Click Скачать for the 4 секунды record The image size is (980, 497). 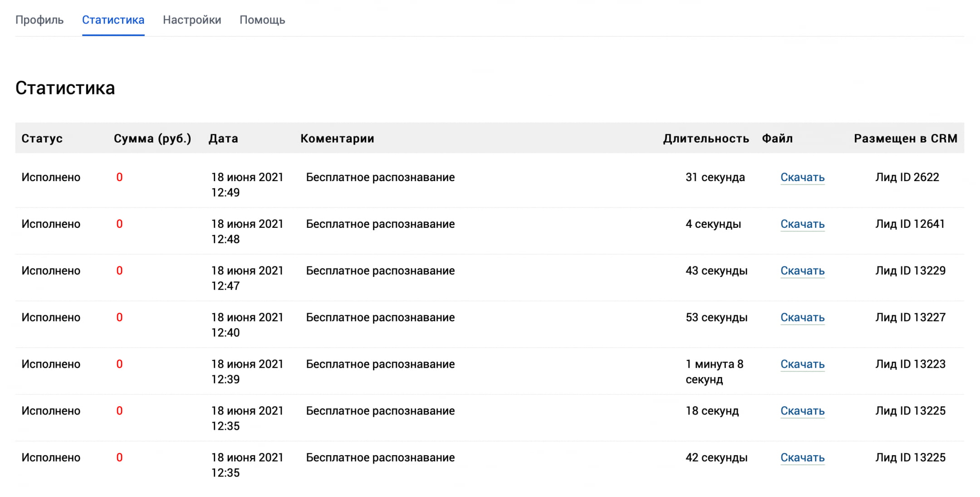[802, 224]
